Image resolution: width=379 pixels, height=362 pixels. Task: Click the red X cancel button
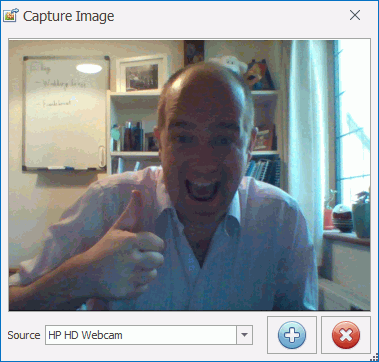(346, 335)
